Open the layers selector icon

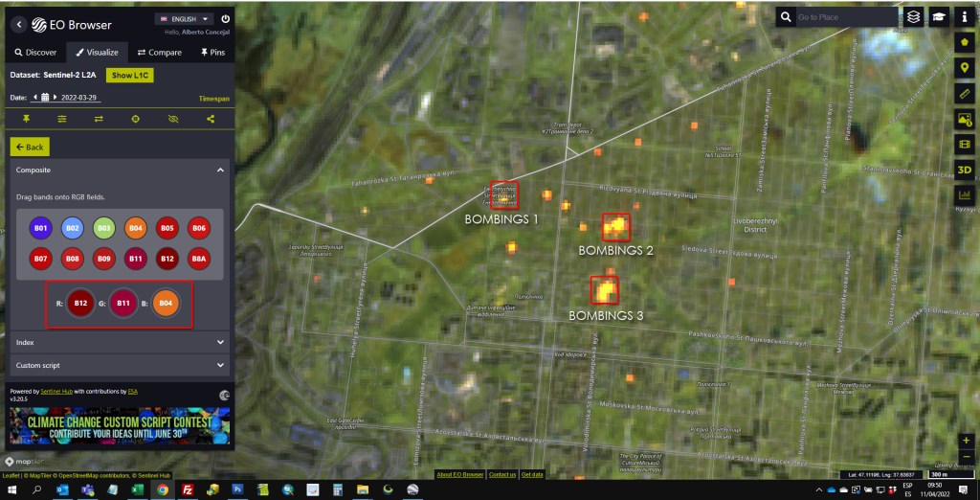point(914,16)
